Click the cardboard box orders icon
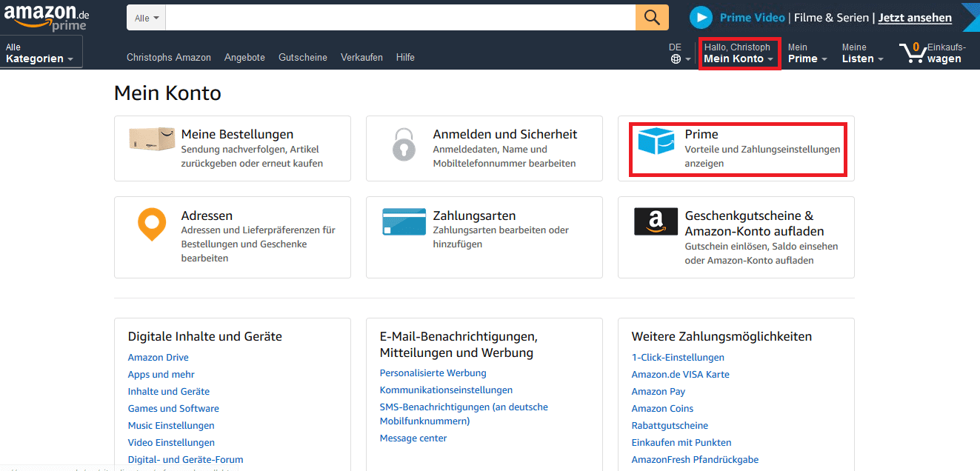 coord(152,138)
